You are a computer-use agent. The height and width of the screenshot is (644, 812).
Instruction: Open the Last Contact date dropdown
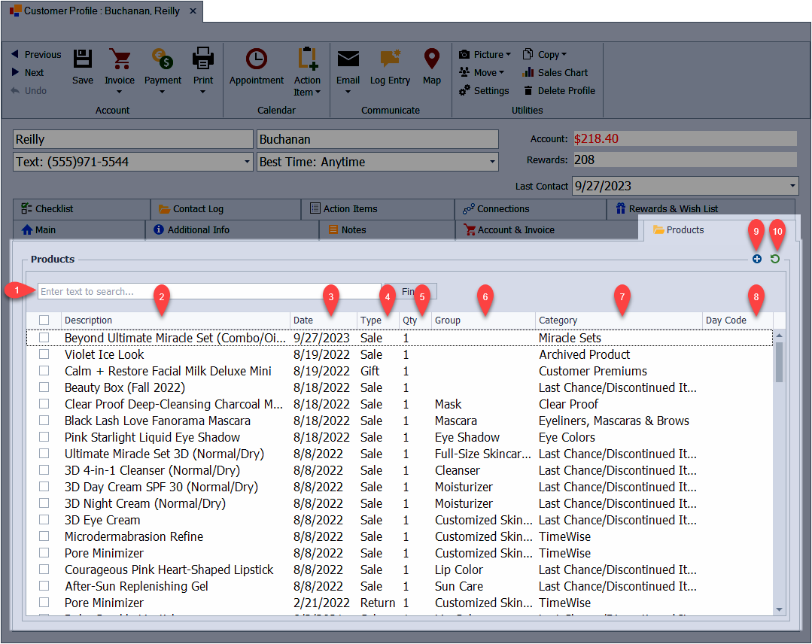pyautogui.click(x=792, y=186)
